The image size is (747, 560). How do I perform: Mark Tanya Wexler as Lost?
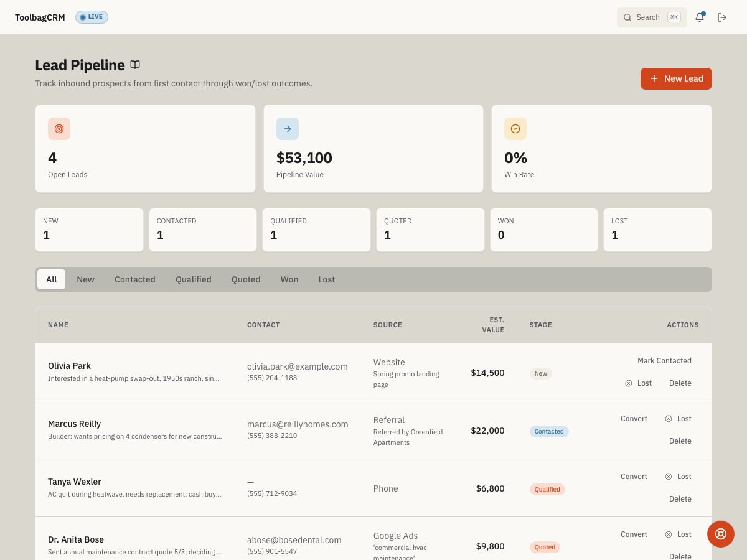(x=678, y=477)
